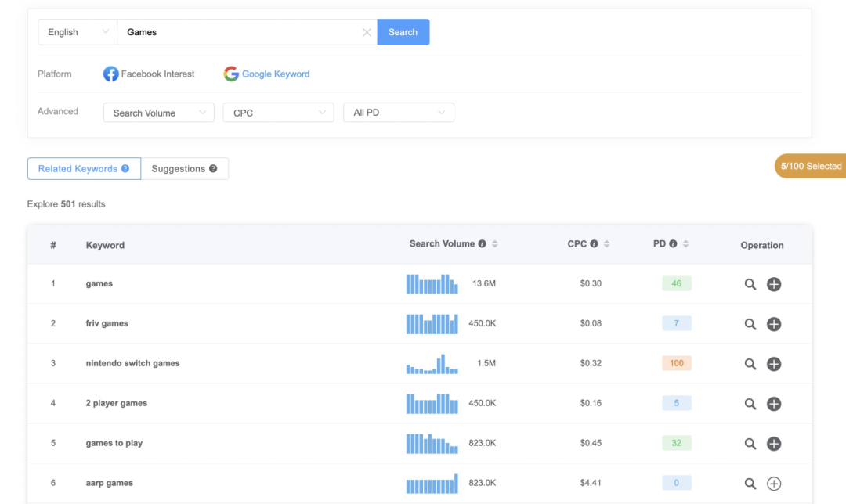846x504 pixels.
Task: Sort the table by CPC column
Action: click(607, 244)
